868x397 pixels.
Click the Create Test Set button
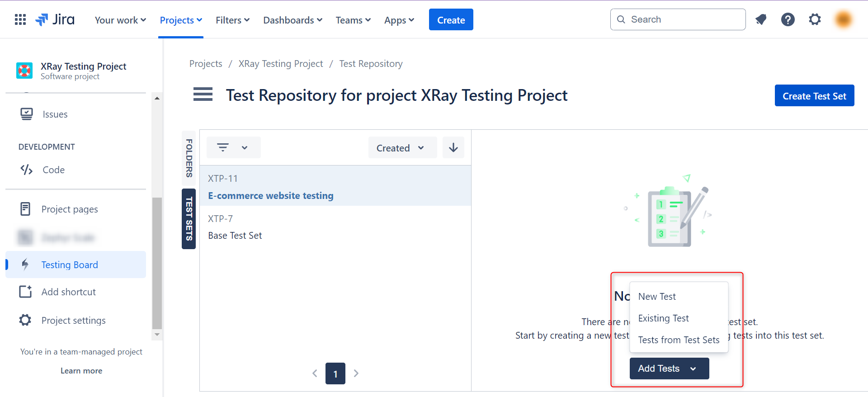[814, 96]
